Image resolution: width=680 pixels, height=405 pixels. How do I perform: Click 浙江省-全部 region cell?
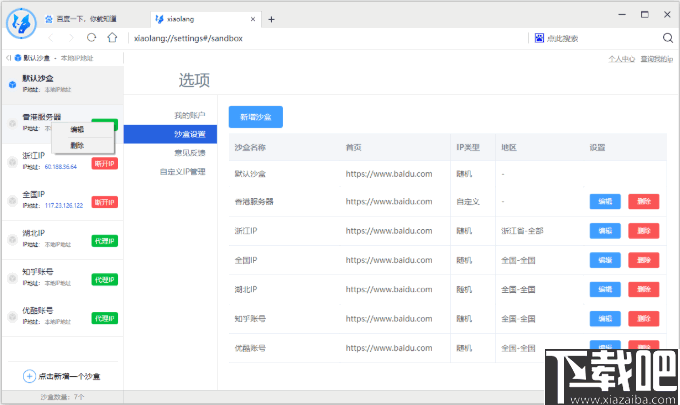coord(522,231)
